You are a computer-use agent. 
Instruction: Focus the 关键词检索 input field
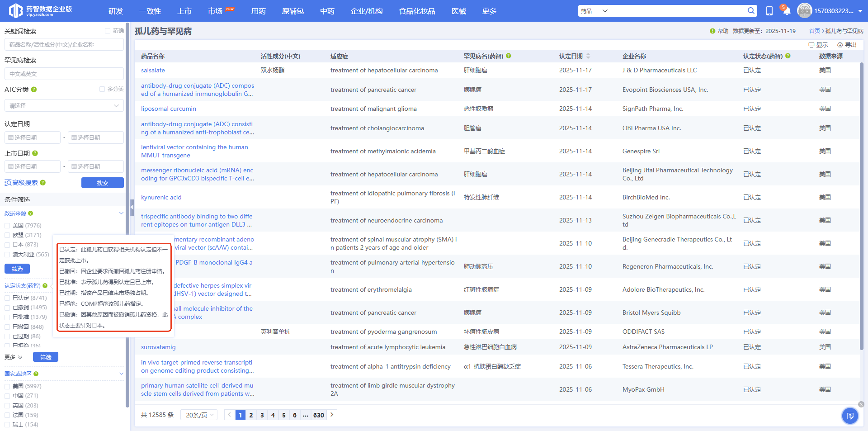pyautogui.click(x=64, y=44)
